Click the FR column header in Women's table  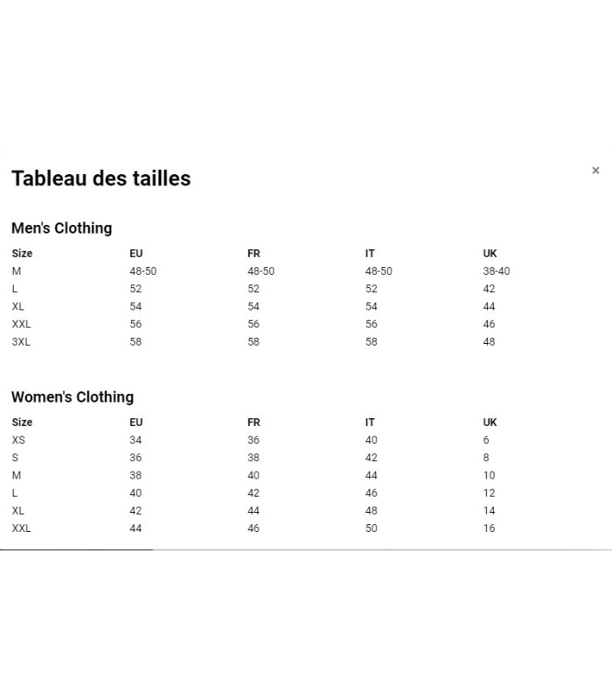[x=254, y=423]
